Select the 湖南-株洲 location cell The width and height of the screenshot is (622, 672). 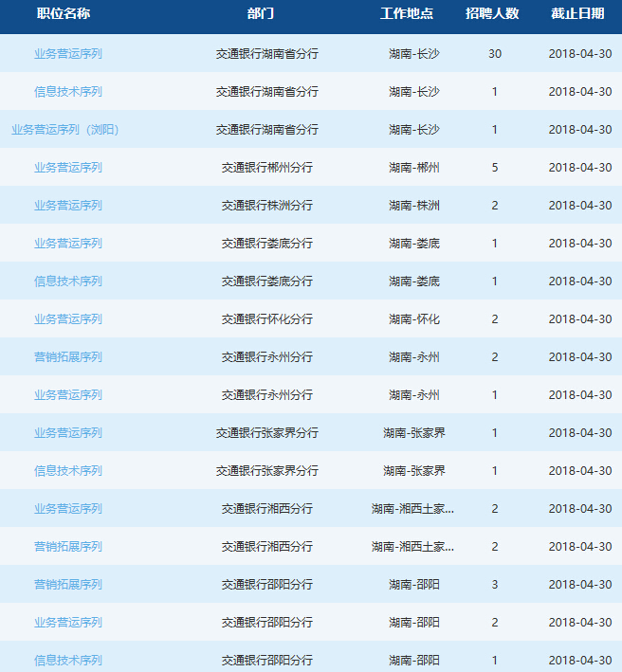click(414, 206)
